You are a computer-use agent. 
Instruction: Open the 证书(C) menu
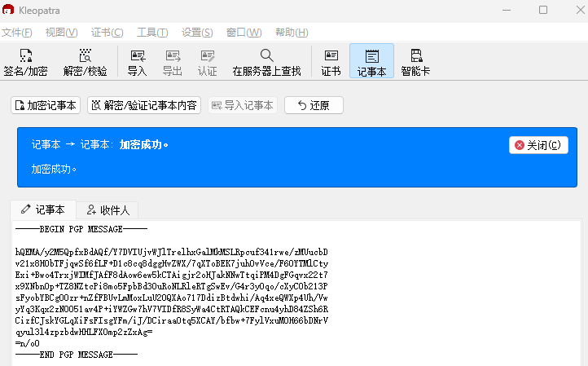tap(107, 33)
